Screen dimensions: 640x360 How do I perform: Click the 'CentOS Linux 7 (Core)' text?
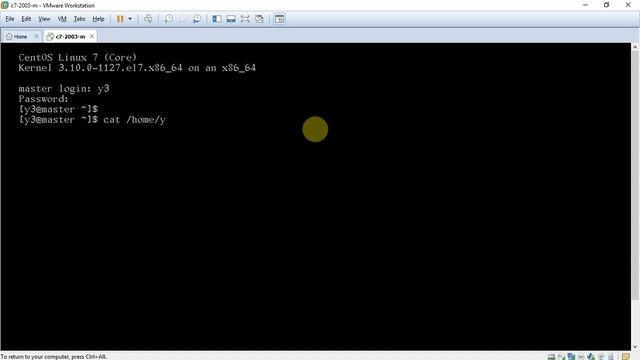point(78,58)
